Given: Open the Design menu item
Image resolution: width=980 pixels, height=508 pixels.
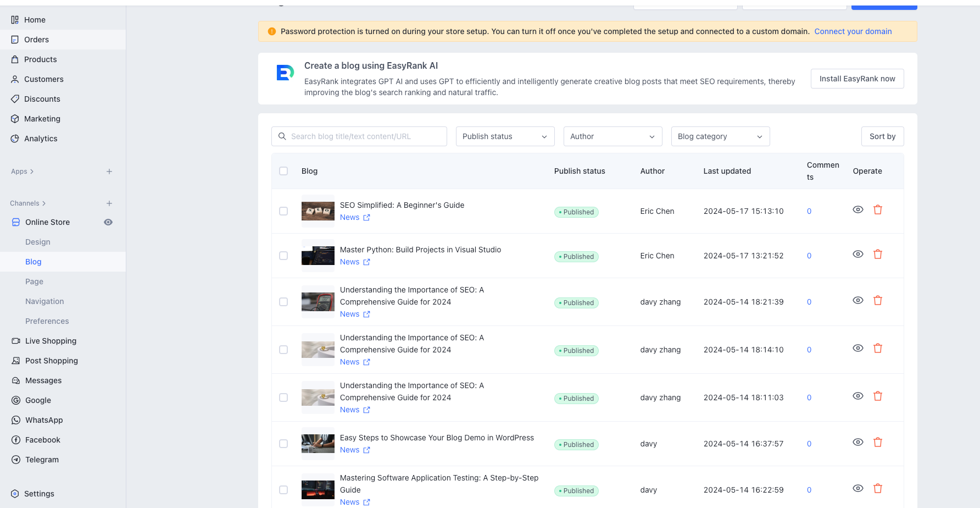Looking at the screenshot, I should click(38, 242).
